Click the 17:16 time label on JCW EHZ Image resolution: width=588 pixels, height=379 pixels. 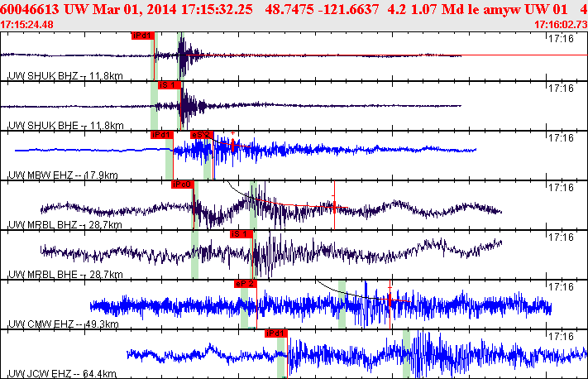[561, 337]
